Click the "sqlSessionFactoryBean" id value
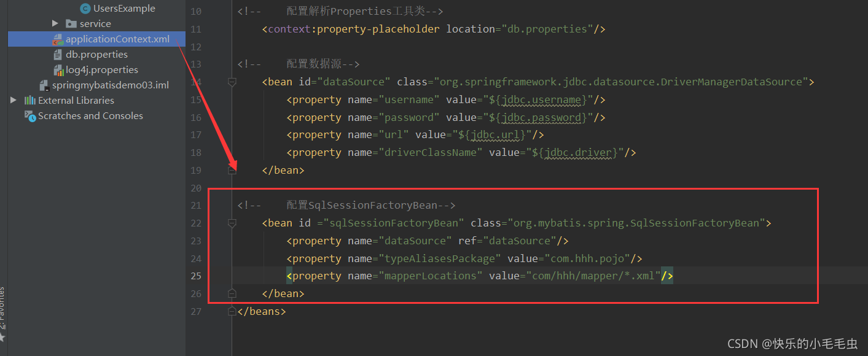 click(x=394, y=223)
